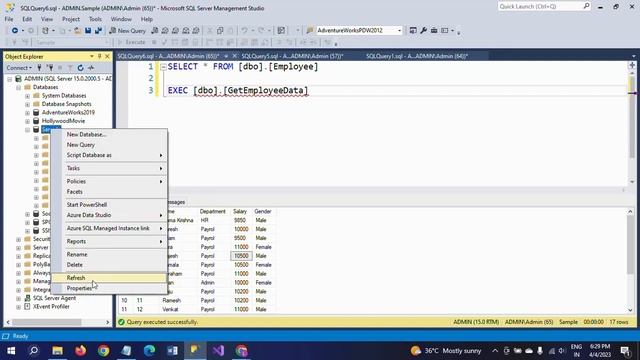Click the selected 10500 salary cell
640x360 pixels.
coord(241,256)
